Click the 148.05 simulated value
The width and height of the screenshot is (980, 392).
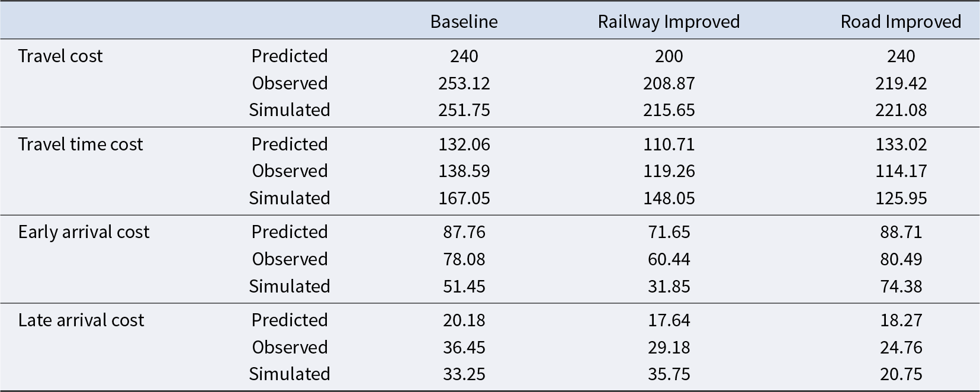(669, 198)
